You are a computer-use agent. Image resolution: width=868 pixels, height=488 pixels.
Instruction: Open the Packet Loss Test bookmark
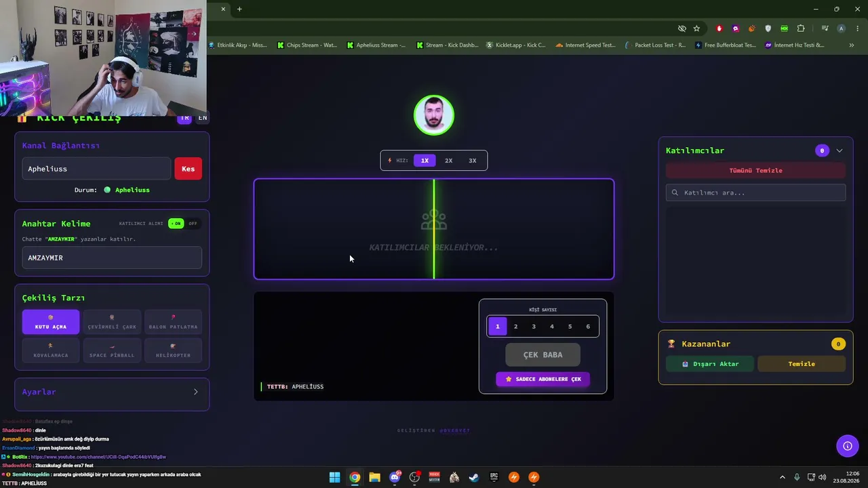(655, 45)
